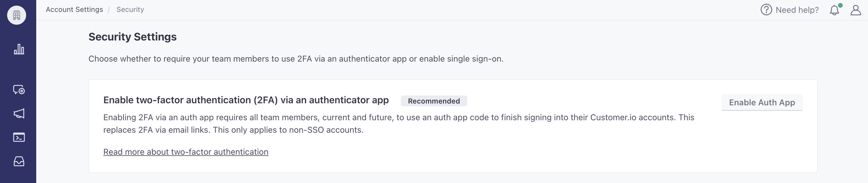
Task: Go to the megaphone broadcasts icon
Action: [x=19, y=113]
